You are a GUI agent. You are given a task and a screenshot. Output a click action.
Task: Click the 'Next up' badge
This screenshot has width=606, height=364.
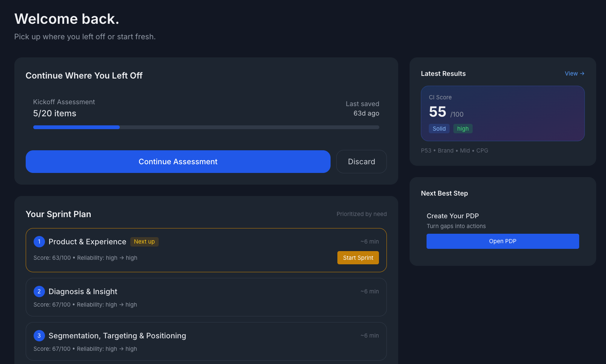(144, 242)
